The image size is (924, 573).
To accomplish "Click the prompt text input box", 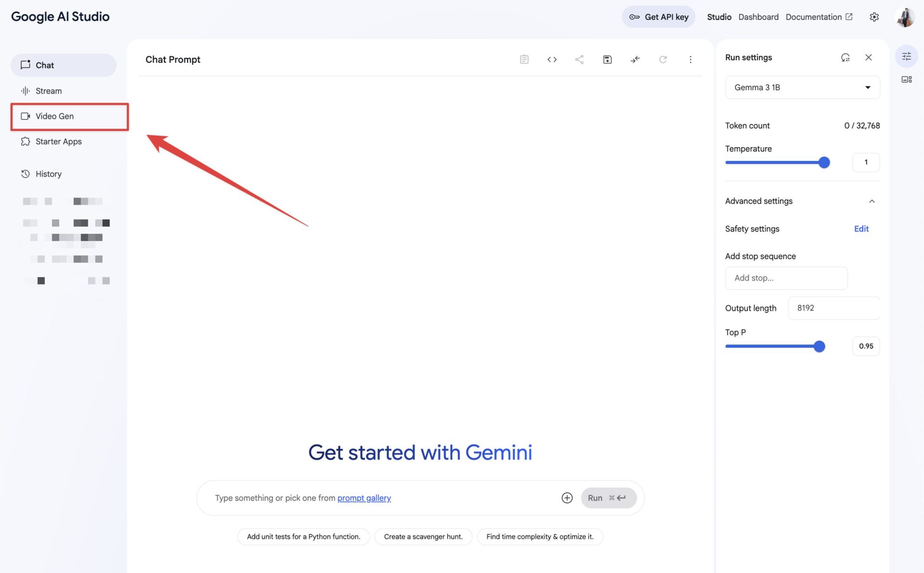I will (383, 498).
